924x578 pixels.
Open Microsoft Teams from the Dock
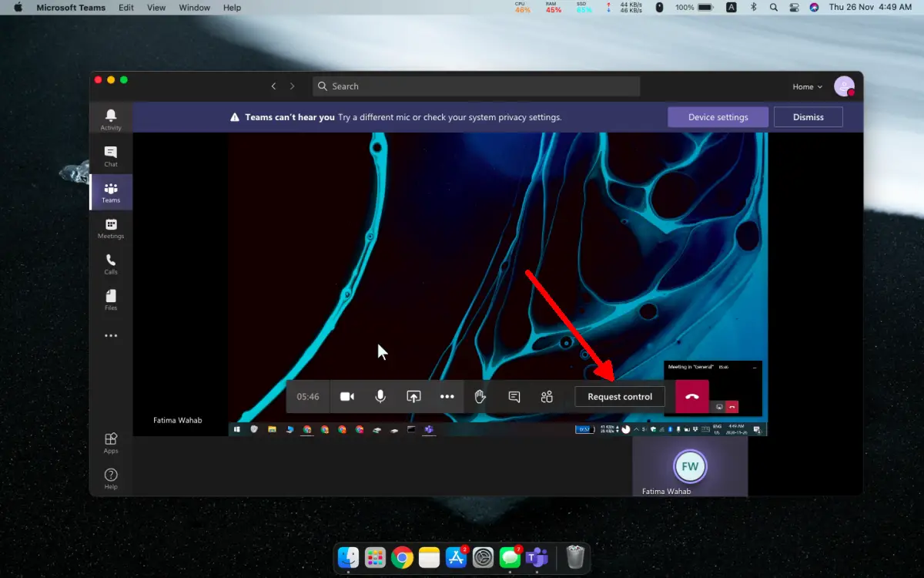click(x=537, y=556)
